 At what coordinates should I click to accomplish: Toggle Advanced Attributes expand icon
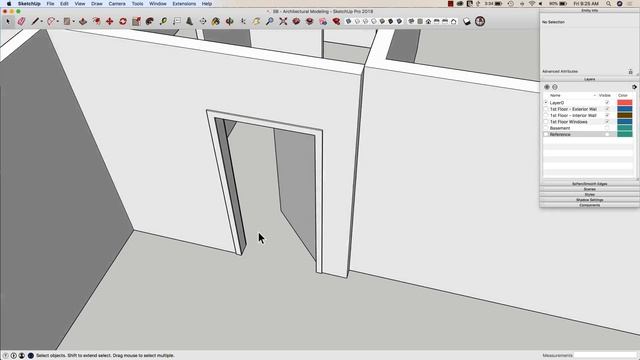click(x=631, y=71)
